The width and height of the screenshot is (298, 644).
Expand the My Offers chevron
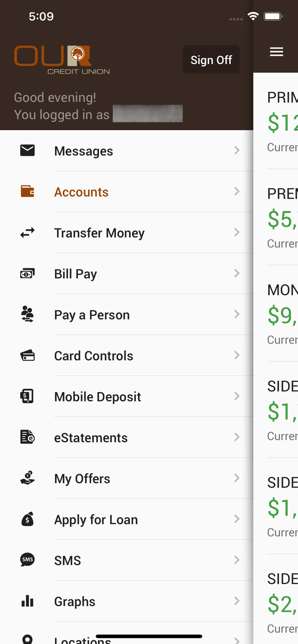[237, 478]
